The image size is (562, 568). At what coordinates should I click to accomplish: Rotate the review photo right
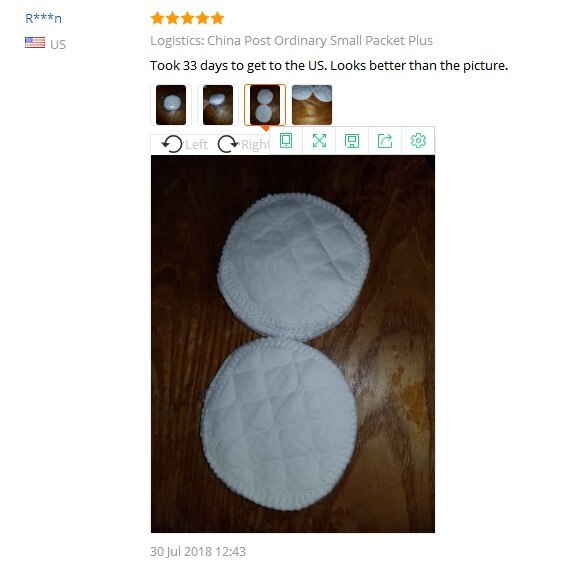coord(243,144)
